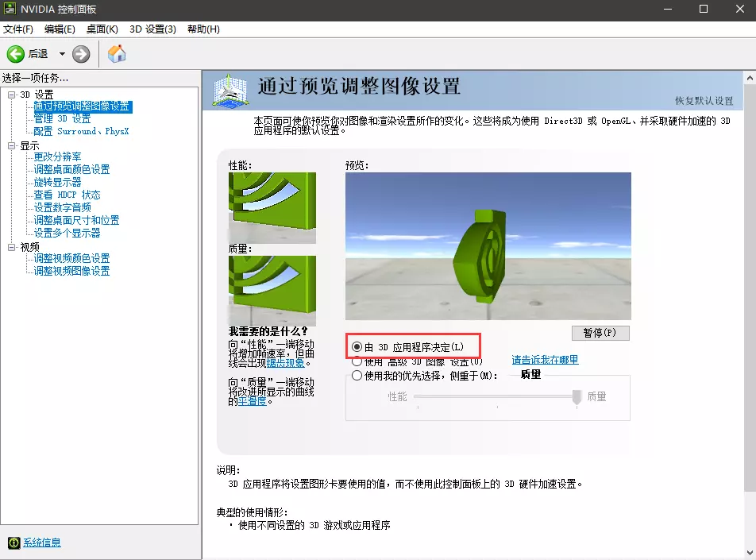756x560 pixels.
Task: Open the 系统信息 link
Action: tap(42, 543)
